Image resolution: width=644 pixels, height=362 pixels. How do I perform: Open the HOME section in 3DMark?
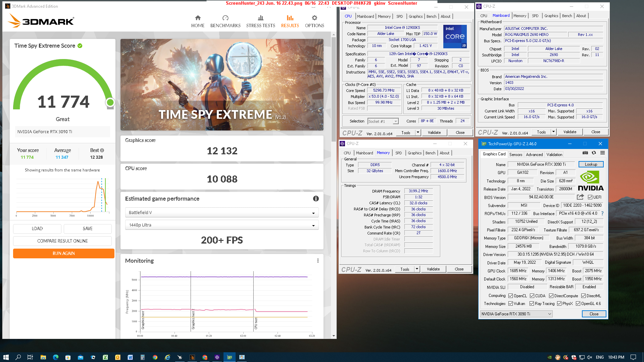(x=198, y=21)
